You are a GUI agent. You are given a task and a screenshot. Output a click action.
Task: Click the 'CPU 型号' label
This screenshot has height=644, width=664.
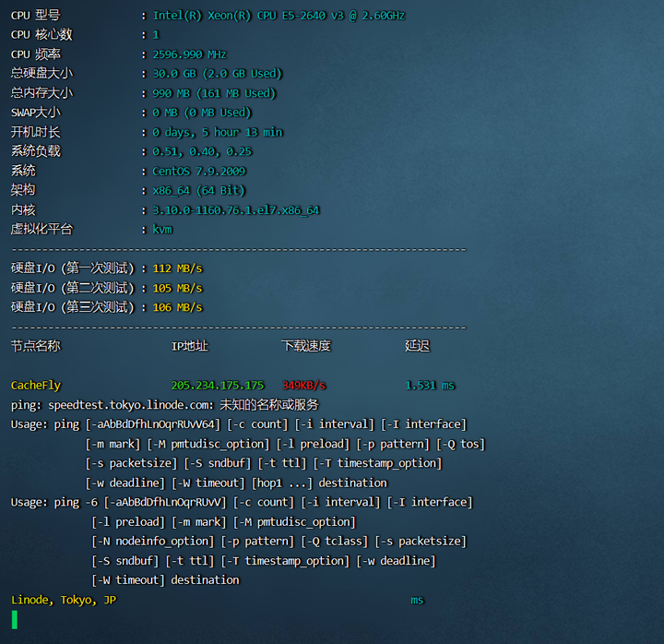[x=36, y=16]
